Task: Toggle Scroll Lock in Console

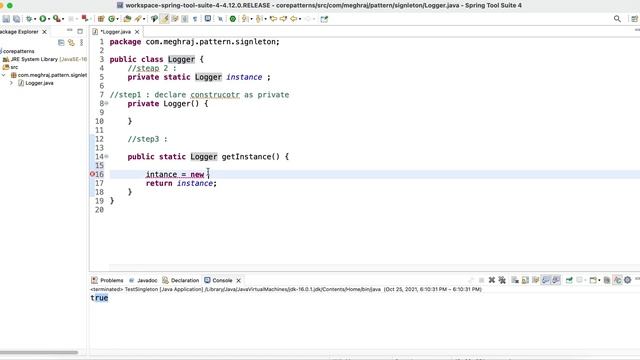Action: [x=525, y=280]
